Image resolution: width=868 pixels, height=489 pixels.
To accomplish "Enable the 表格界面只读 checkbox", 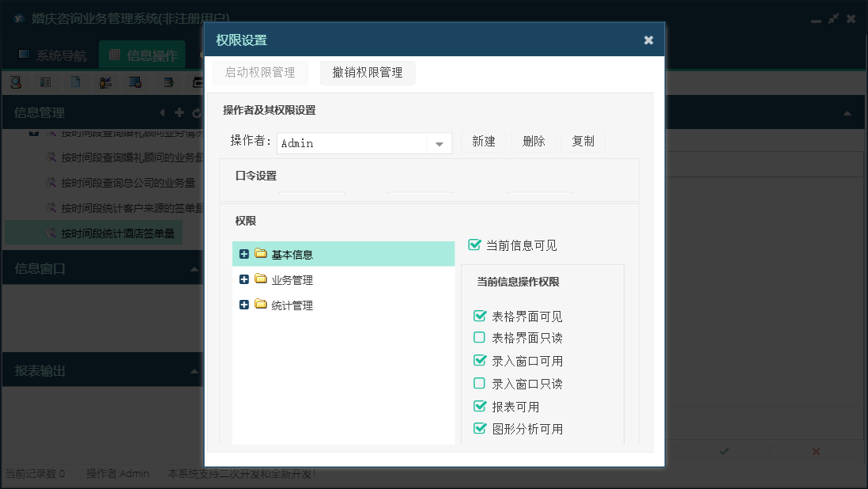I will (x=479, y=338).
